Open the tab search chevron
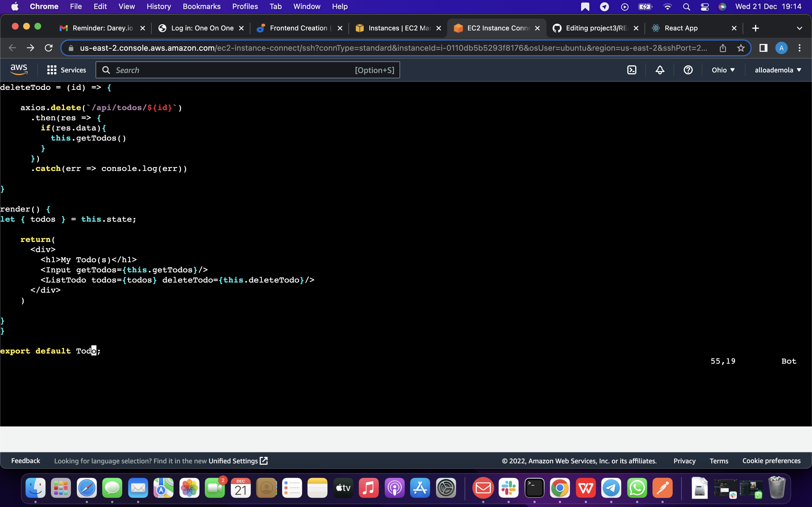The width and height of the screenshot is (812, 507). coord(800,28)
